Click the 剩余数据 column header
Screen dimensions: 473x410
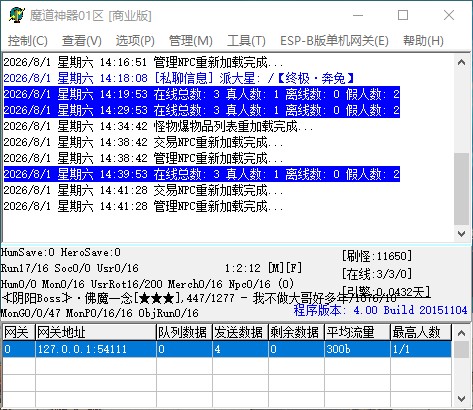[296, 332]
